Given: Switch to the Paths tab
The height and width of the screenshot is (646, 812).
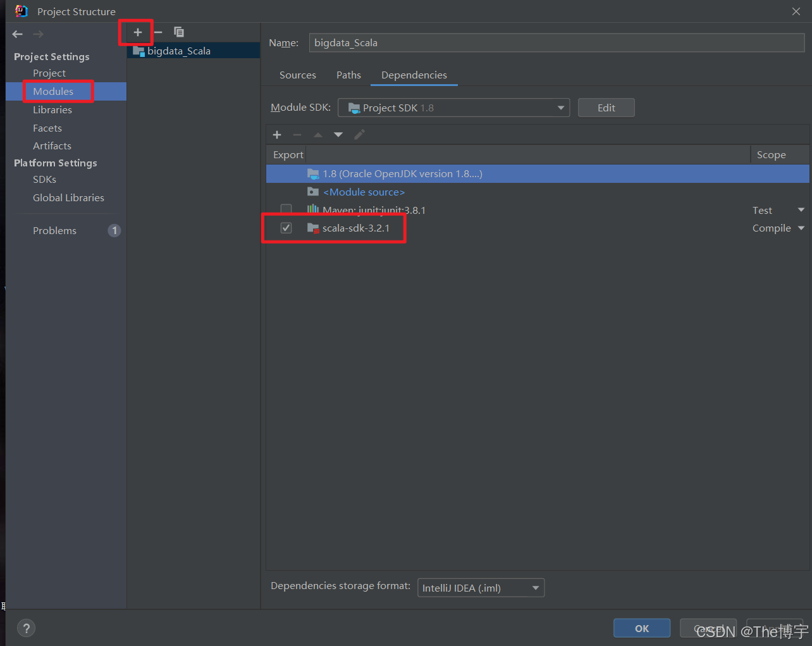Looking at the screenshot, I should (348, 75).
